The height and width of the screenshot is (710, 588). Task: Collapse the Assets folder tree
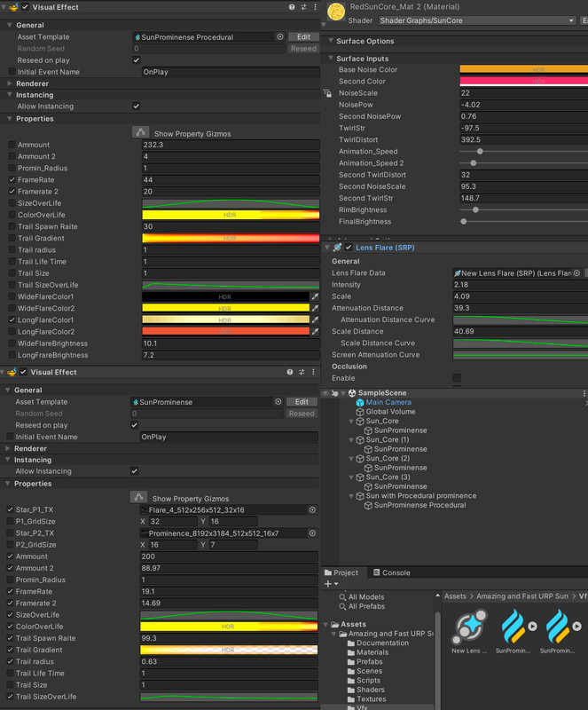tap(325, 625)
